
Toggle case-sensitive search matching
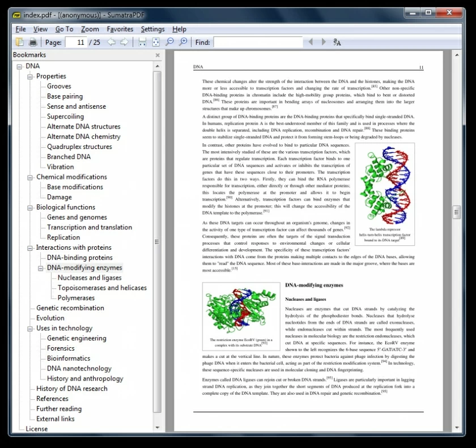click(x=337, y=42)
